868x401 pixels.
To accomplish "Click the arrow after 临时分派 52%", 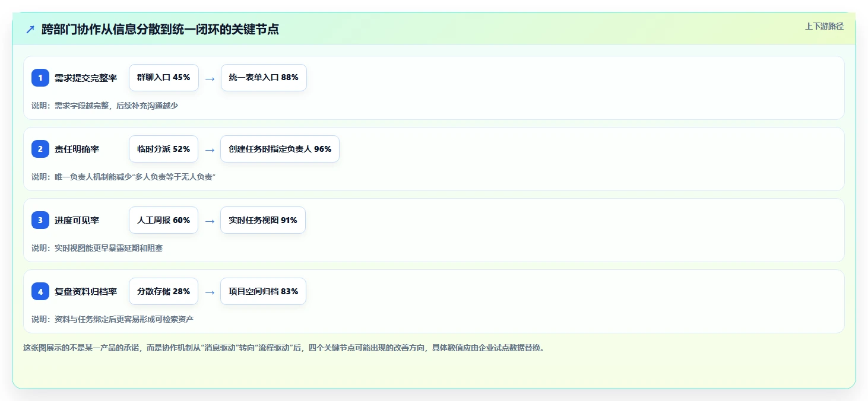I will [210, 149].
